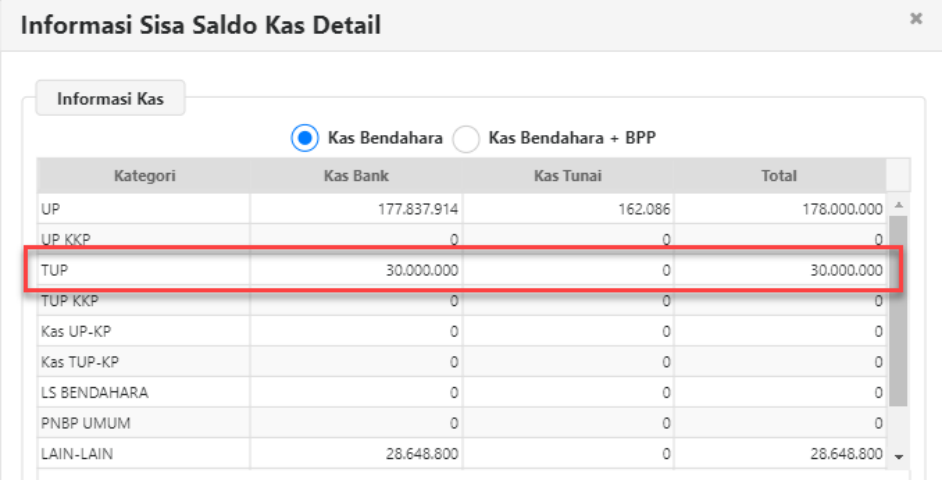This screenshot has width=942, height=480.
Task: Click the Informasi Kas section label
Action: (110, 99)
